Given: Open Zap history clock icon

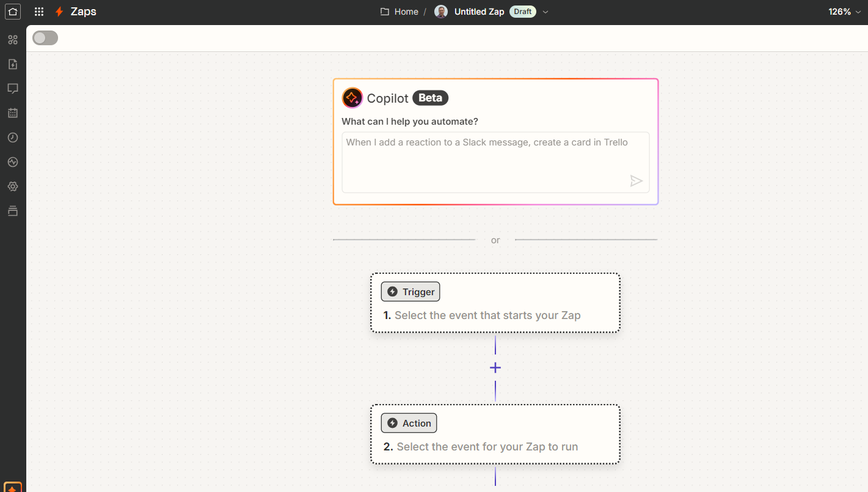Looking at the screenshot, I should (13, 138).
